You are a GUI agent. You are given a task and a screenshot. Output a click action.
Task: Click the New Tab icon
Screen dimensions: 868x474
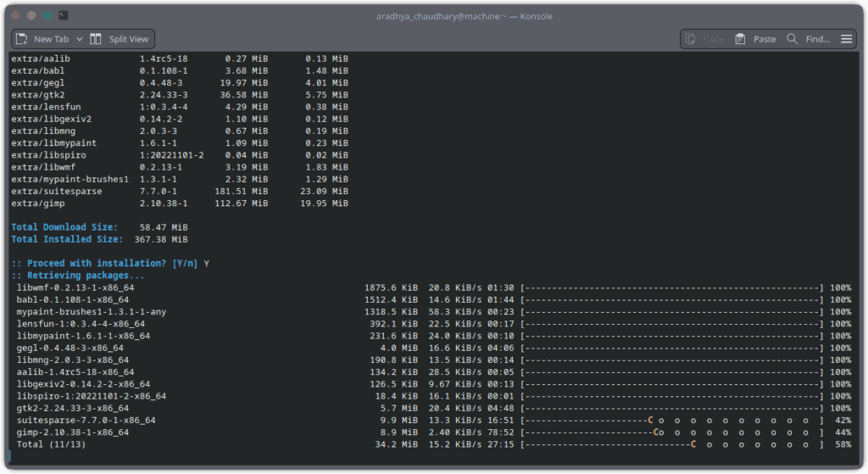point(21,39)
